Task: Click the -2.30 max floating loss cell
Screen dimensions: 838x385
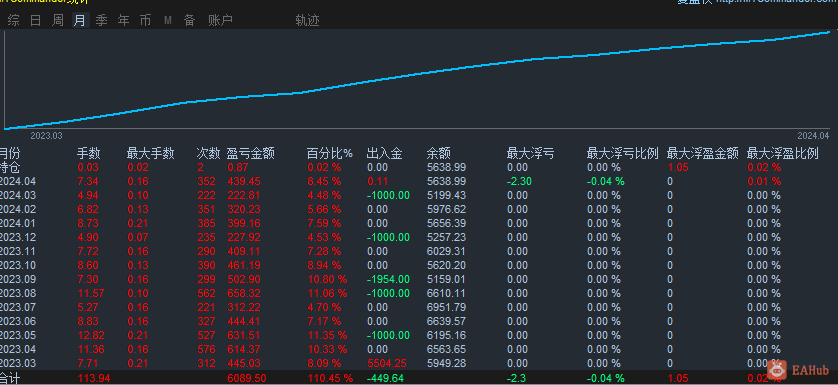Action: coord(518,182)
